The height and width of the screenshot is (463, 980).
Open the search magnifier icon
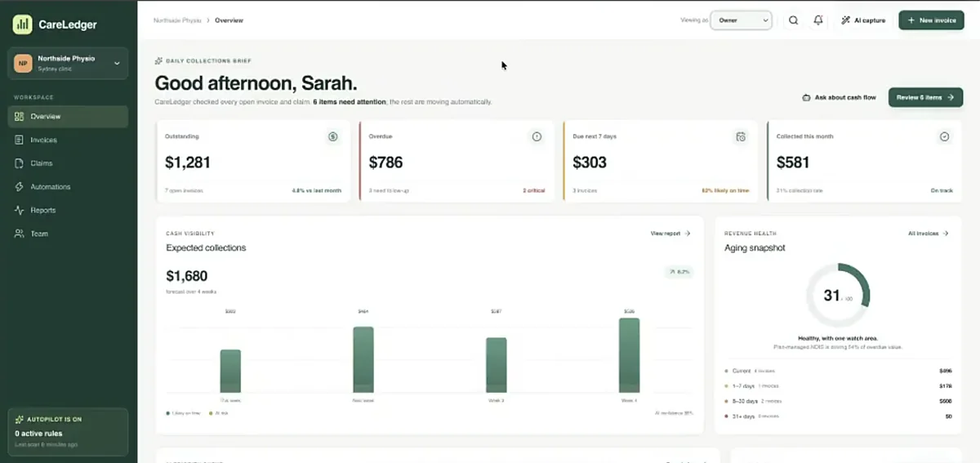(x=793, y=20)
